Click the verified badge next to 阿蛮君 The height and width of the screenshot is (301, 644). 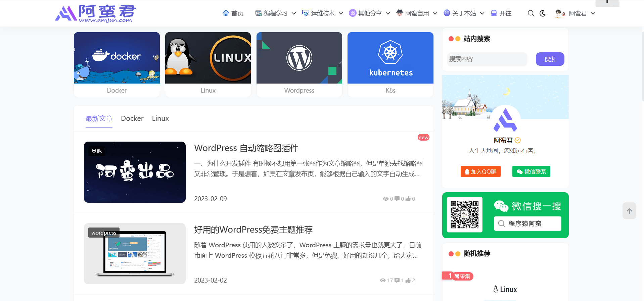[518, 140]
